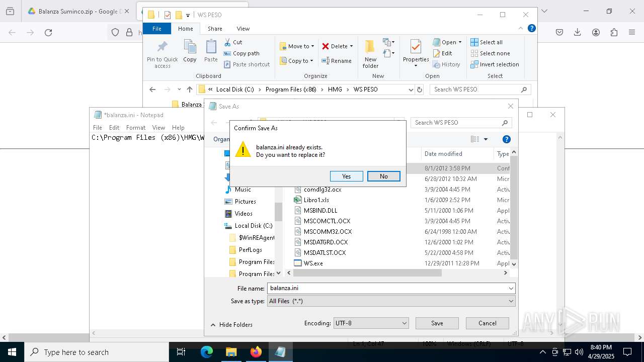
Task: Open File Explorer from taskbar
Action: point(231,352)
